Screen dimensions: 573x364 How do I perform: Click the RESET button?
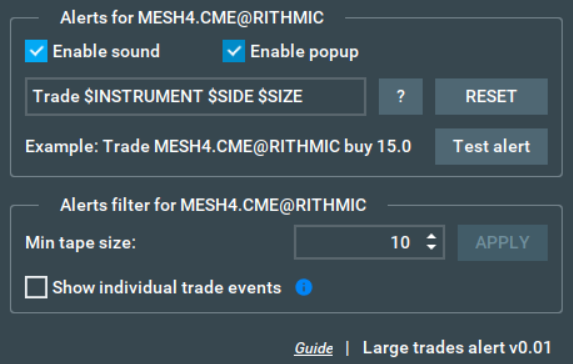[491, 96]
